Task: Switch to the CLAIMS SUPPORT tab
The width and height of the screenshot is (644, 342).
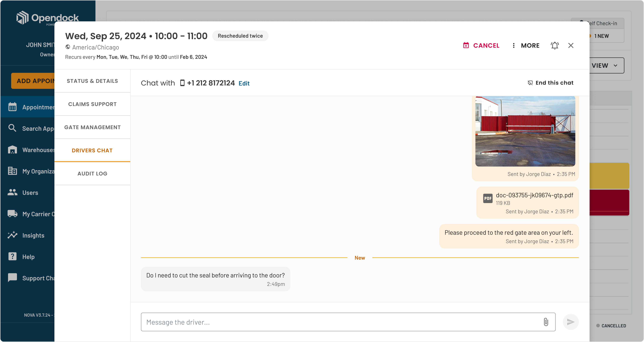Action: (92, 104)
